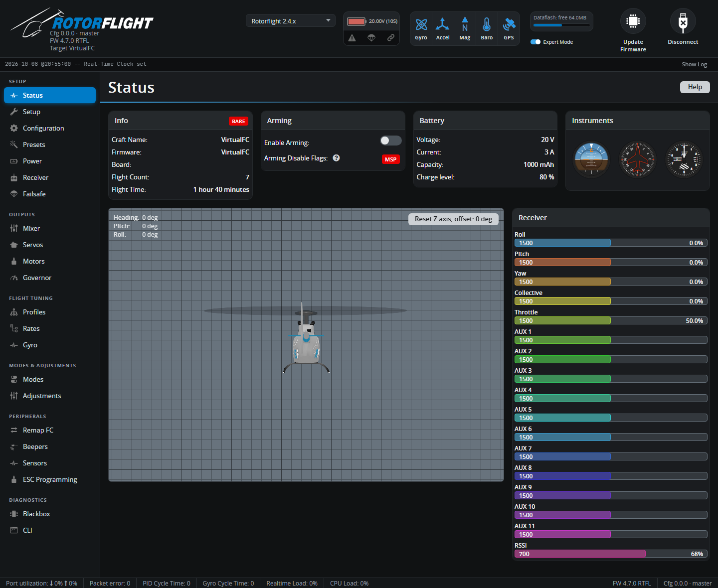Open the Configuration page
718x588 pixels.
click(50, 128)
